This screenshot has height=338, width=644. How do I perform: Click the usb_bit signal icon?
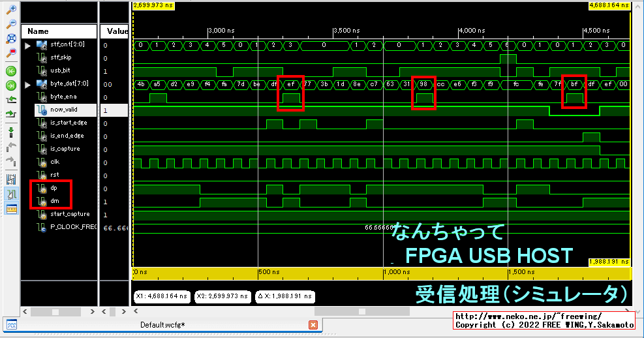42,71
